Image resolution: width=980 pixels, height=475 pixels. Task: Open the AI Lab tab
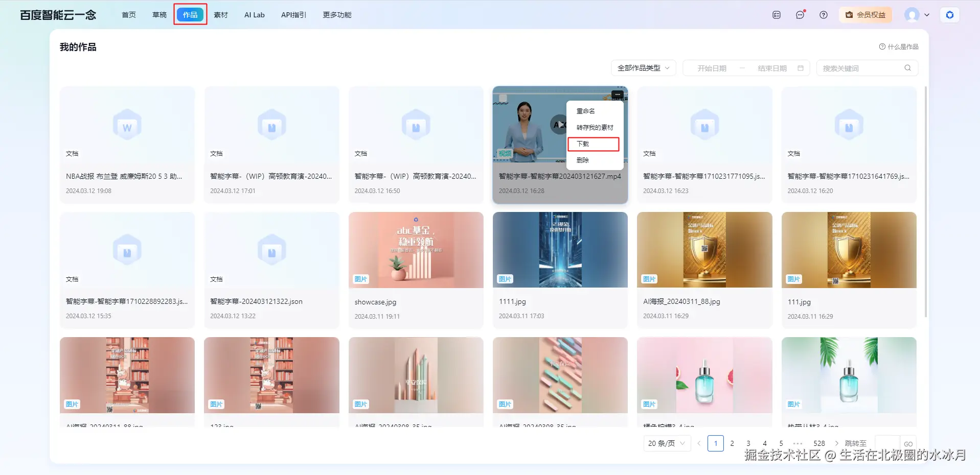tap(254, 15)
